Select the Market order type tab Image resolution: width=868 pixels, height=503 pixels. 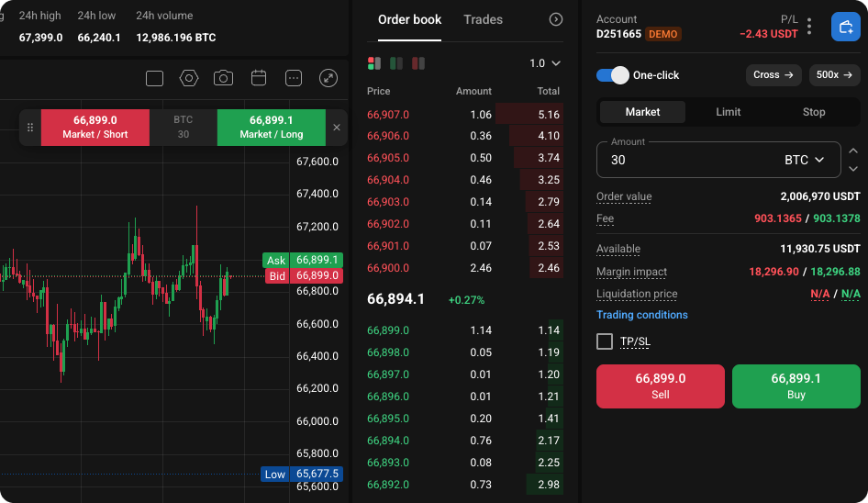[x=642, y=112]
